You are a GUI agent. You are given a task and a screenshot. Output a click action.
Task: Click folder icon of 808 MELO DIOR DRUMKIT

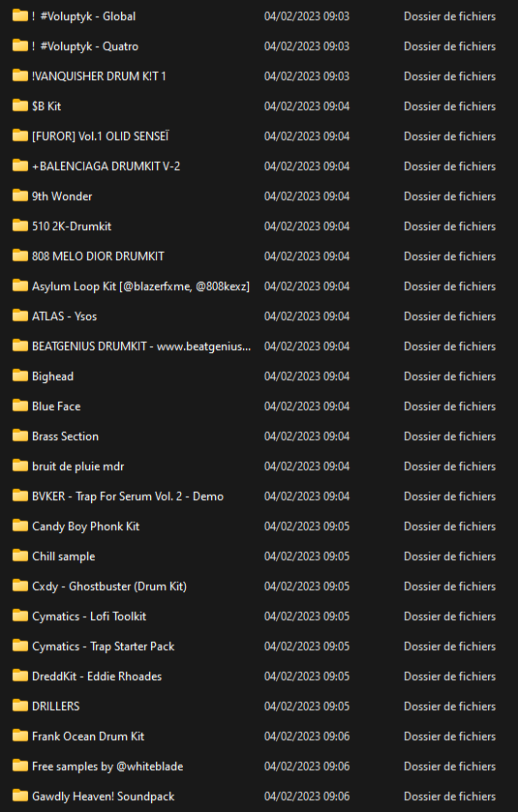coord(20,256)
